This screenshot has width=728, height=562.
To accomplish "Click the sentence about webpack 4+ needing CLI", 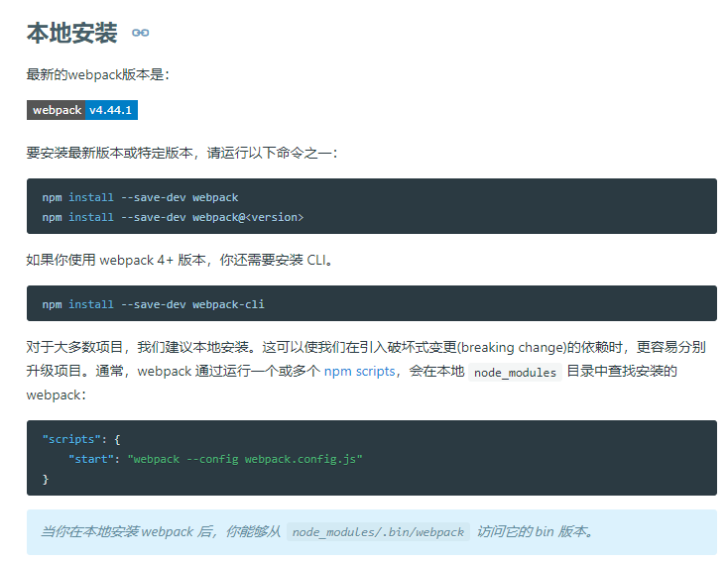I will click(180, 260).
